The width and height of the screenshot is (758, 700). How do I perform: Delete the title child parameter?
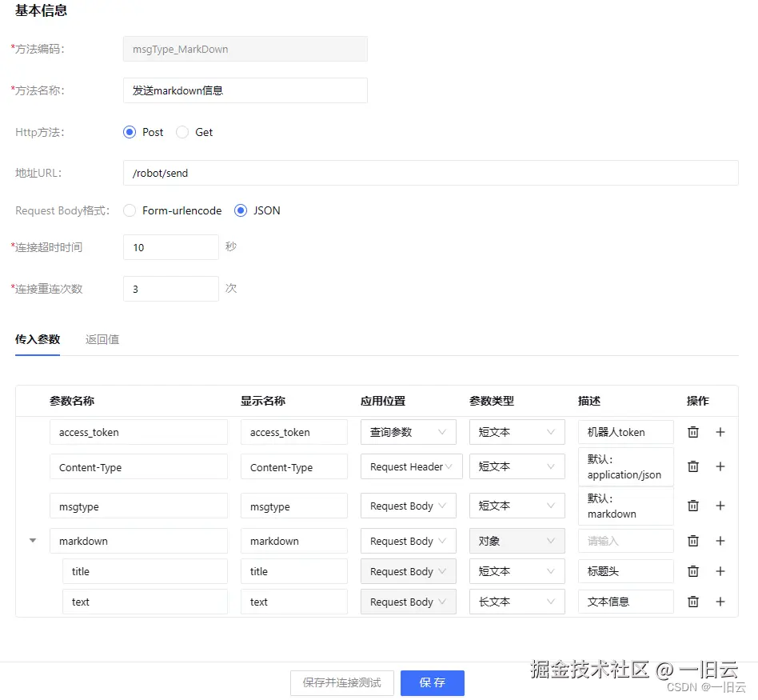click(692, 571)
